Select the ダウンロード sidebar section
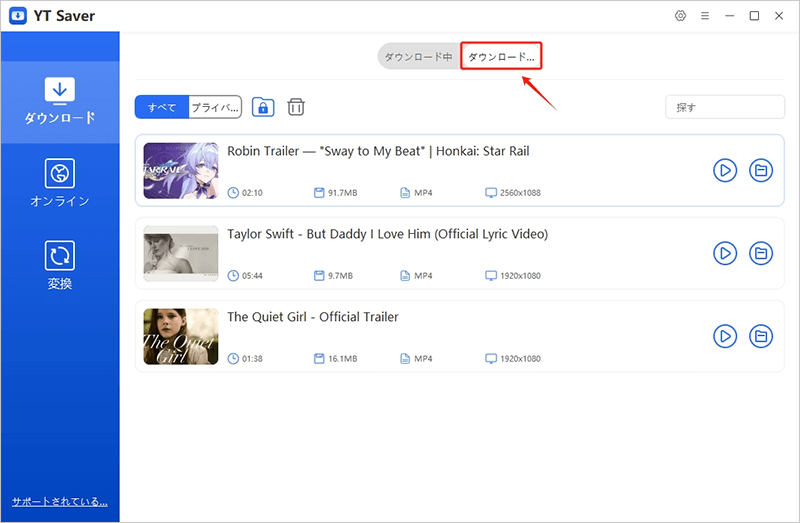800x523 pixels. 60,101
